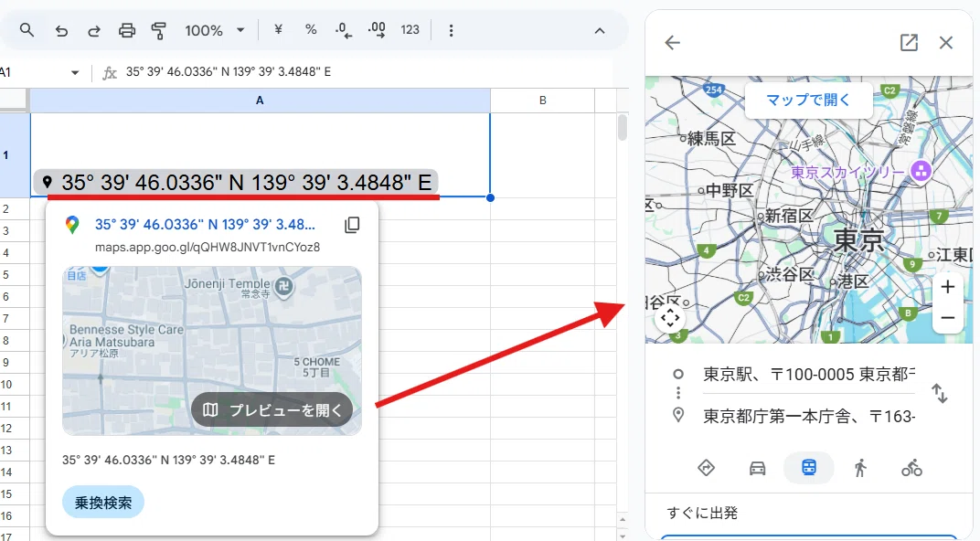The image size is (980, 541).
Task: Print the spreadsheet
Action: tap(127, 30)
